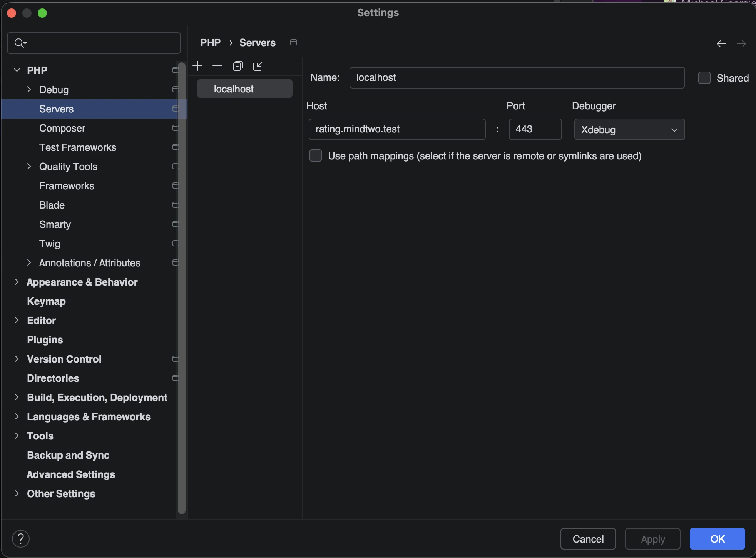The image size is (756, 558).
Task: Click project-level icon on Frameworks row
Action: tap(176, 185)
